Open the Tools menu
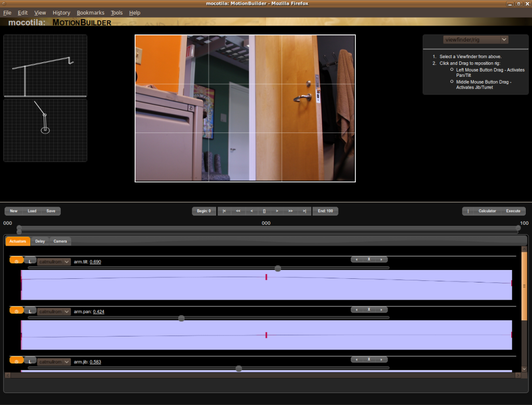532x405 pixels. point(117,12)
